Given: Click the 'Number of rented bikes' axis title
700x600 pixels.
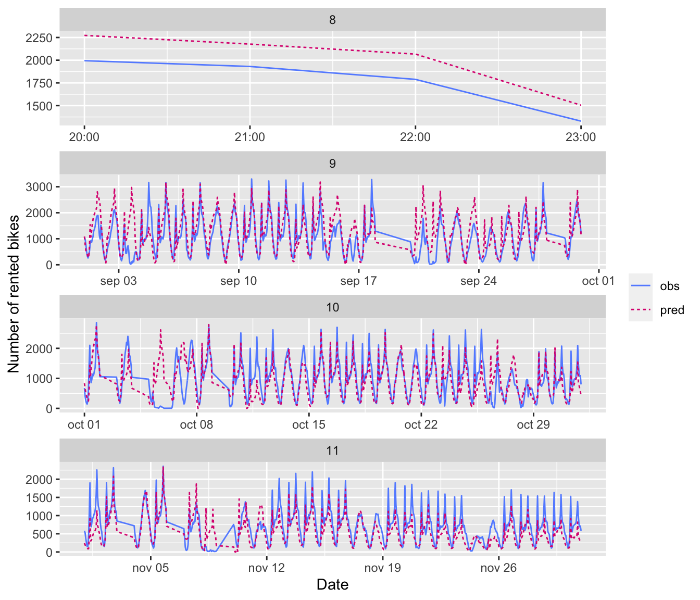Looking at the screenshot, I should coord(14,294).
